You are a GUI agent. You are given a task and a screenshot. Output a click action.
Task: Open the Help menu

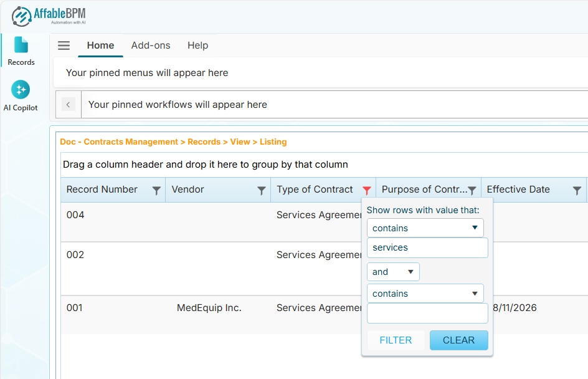[x=197, y=46]
